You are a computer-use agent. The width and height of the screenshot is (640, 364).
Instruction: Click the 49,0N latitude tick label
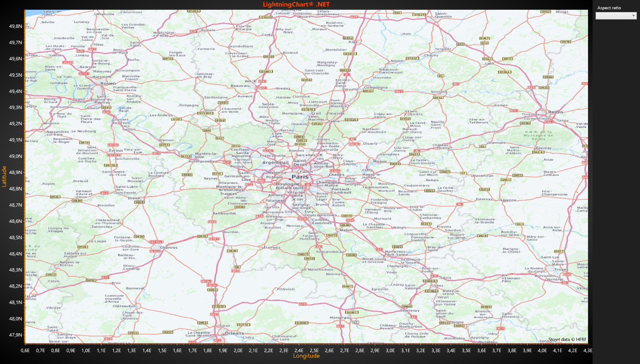click(x=16, y=156)
